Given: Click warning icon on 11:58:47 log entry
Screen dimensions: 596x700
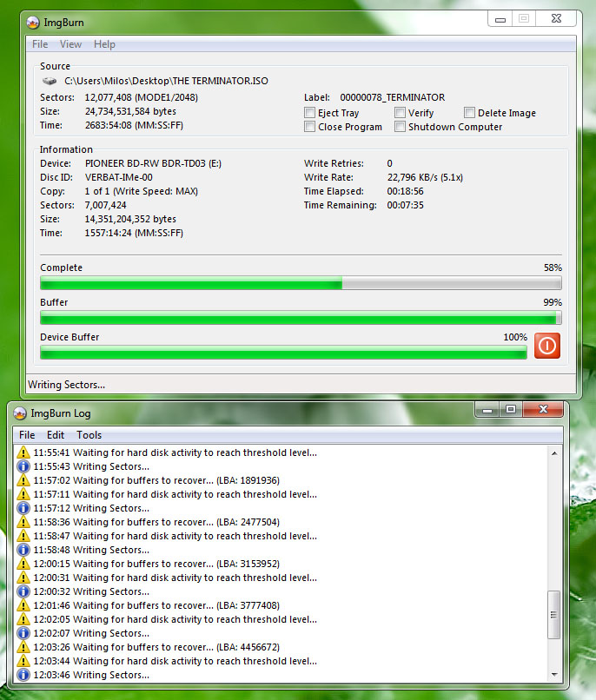Looking at the screenshot, I should [23, 536].
